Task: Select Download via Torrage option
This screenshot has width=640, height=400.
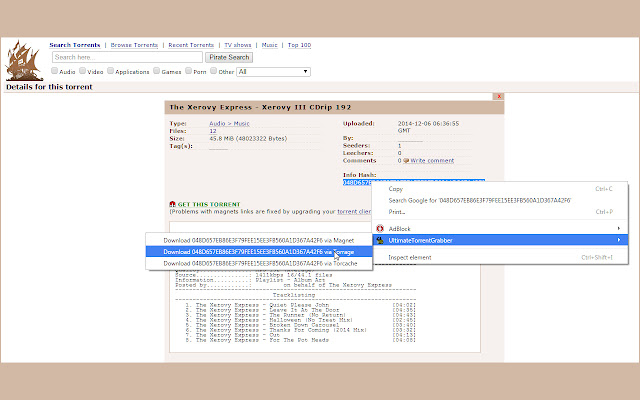Action: [x=259, y=252]
